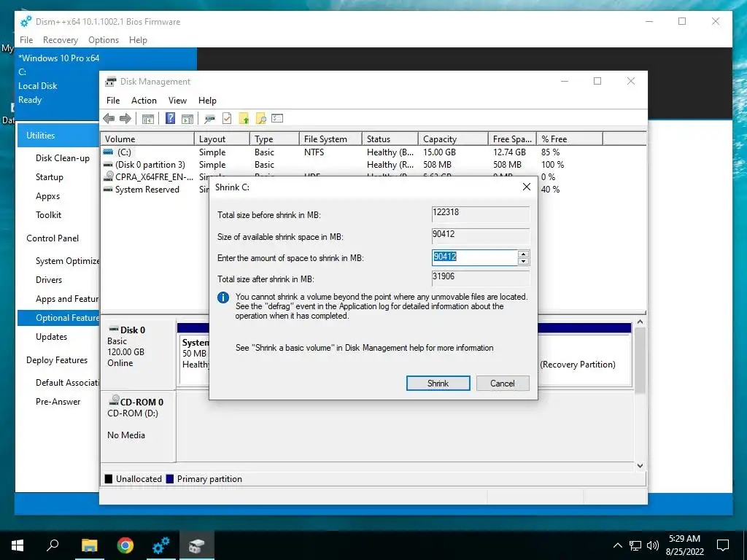The image size is (747, 560).
Task: Open Disk Management View menu
Action: tap(177, 101)
